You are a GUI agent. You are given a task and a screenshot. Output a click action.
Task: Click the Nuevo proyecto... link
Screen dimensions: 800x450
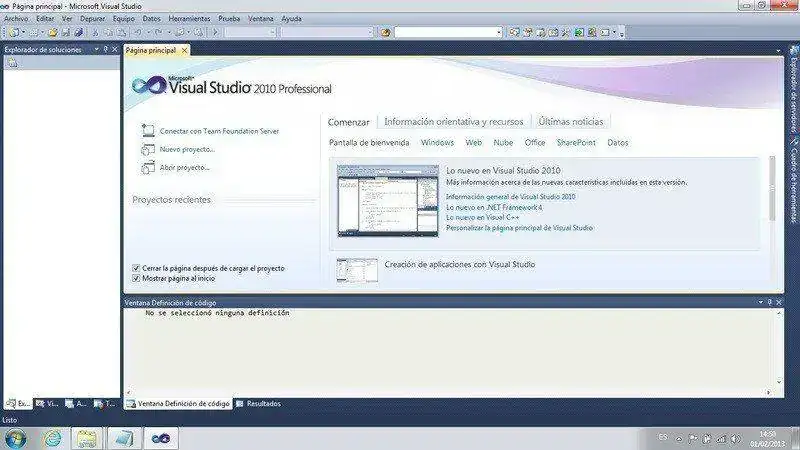coord(187,149)
